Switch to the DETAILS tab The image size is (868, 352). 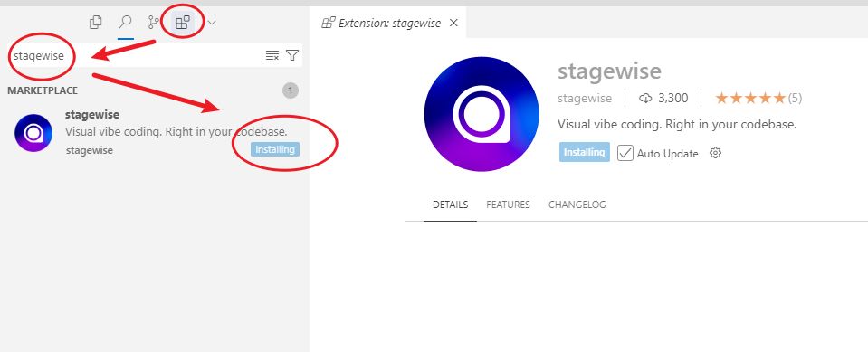(450, 205)
